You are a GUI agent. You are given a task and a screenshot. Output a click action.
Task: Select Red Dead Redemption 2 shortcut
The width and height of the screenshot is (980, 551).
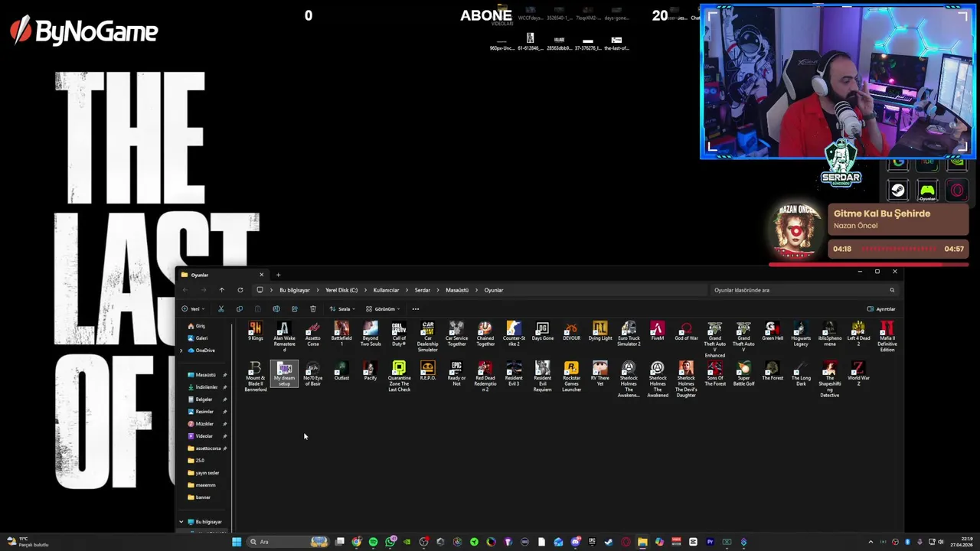coord(485,377)
